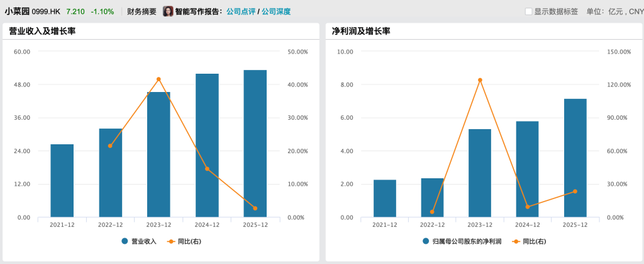Toggle 同比(右) legend in net profit chart
This screenshot has height=264, width=644.
pos(530,241)
